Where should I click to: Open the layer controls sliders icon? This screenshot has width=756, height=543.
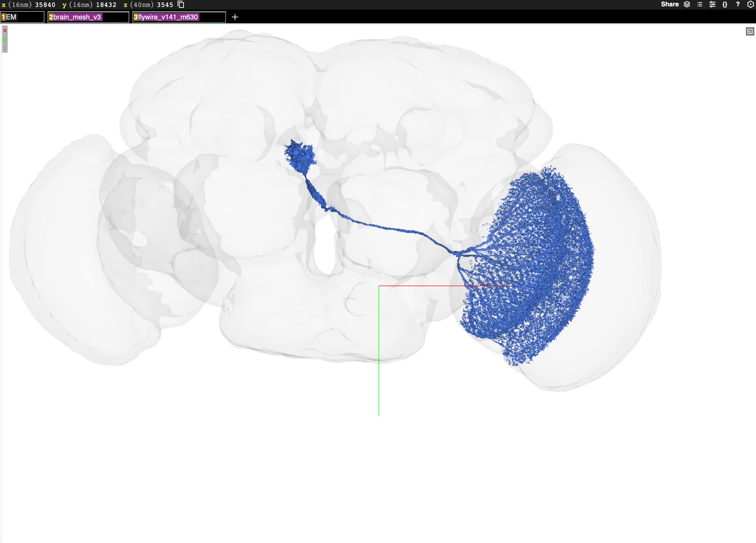[x=712, y=4]
